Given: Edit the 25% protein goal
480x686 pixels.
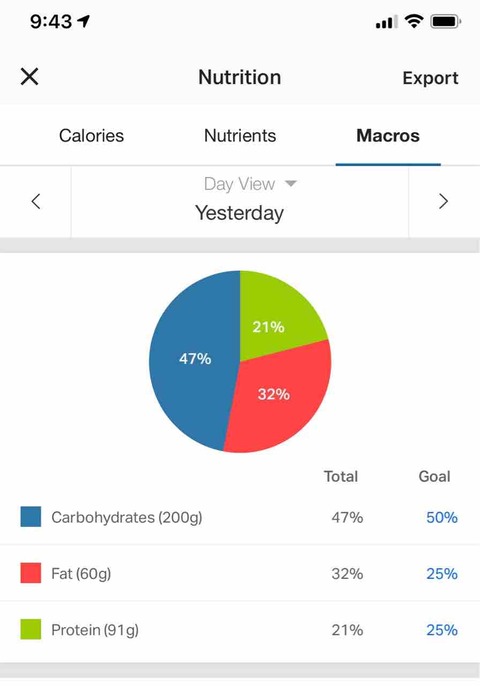Looking at the screenshot, I should point(442,630).
